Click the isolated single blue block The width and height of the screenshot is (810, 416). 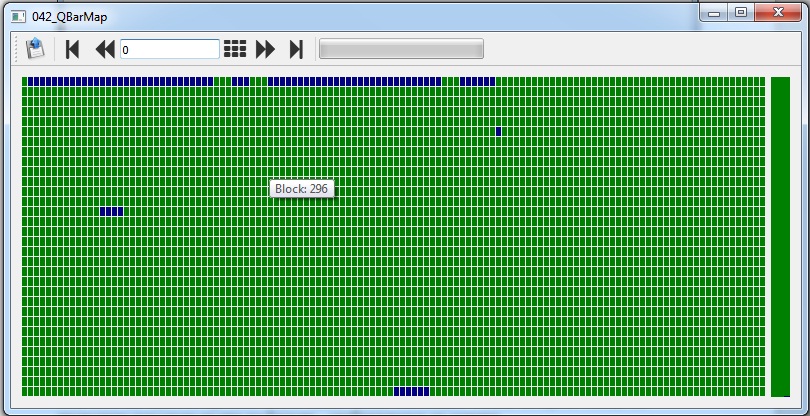point(499,131)
